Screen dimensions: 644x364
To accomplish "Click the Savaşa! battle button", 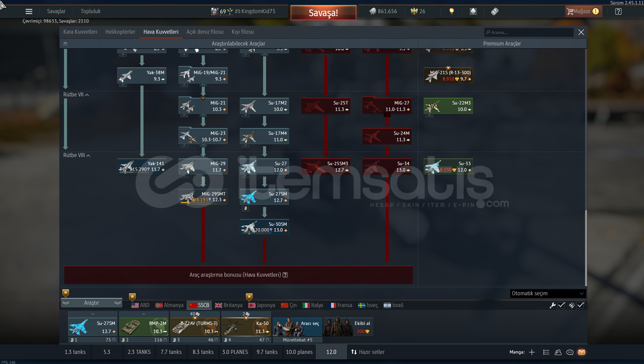I will 323,13.
